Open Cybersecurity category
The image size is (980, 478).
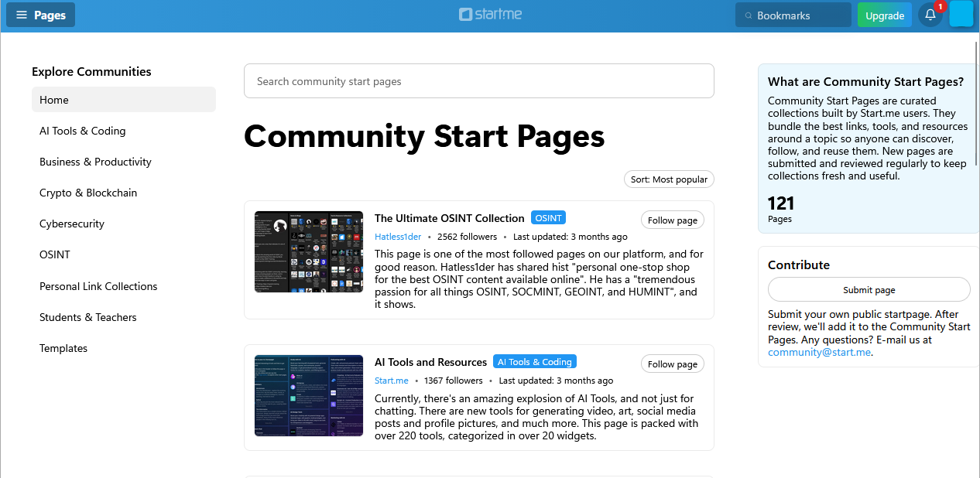pyautogui.click(x=72, y=224)
